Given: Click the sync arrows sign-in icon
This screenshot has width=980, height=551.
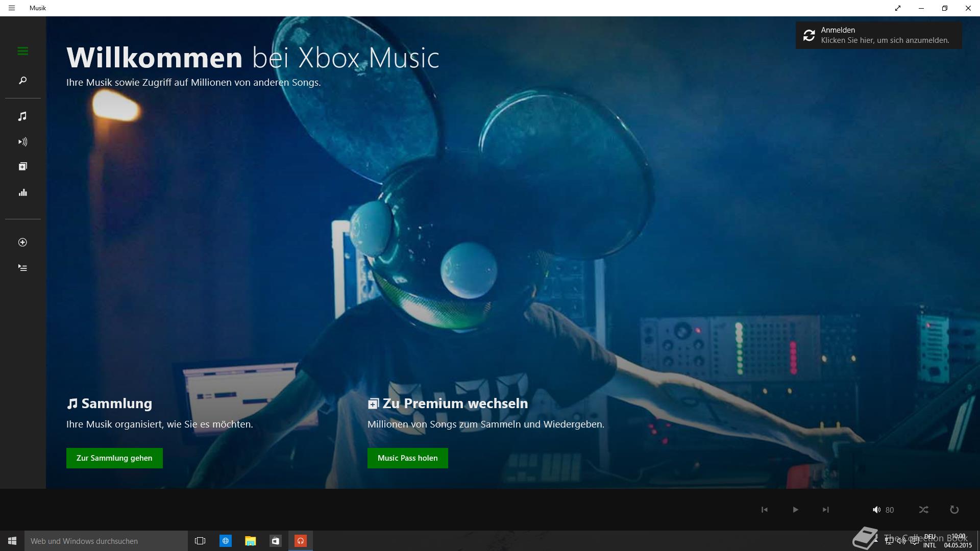Looking at the screenshot, I should coord(809,35).
